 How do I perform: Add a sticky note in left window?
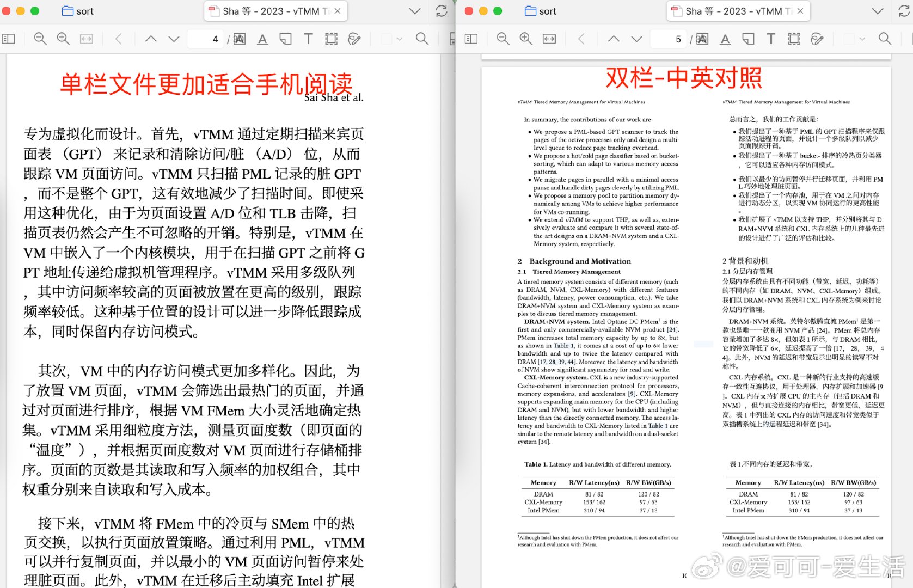[285, 39]
